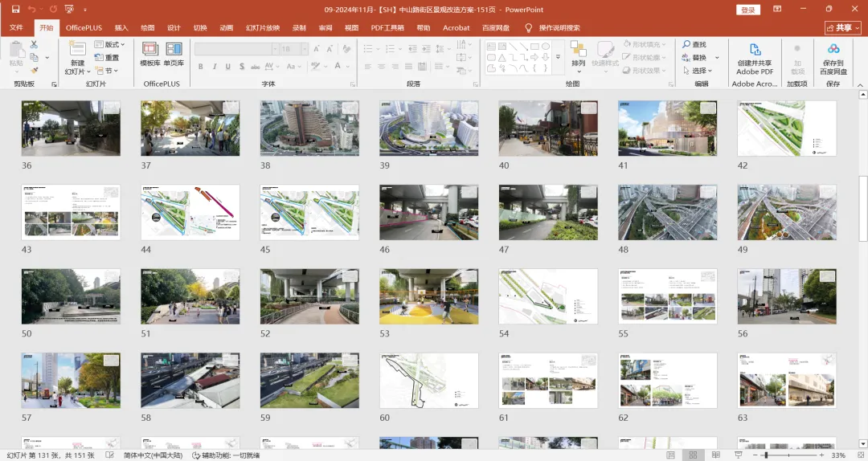Click the 登录 sign-in button

(748, 10)
